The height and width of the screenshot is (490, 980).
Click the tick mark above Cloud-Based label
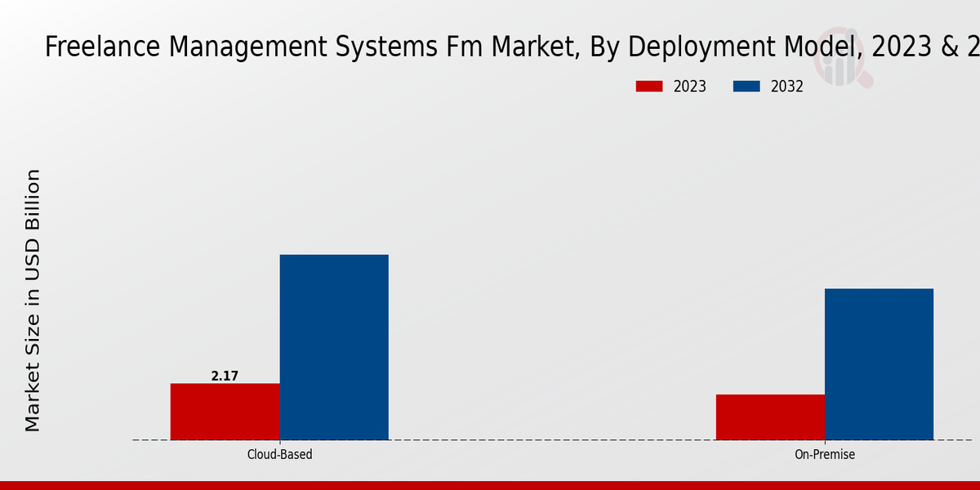279,443
